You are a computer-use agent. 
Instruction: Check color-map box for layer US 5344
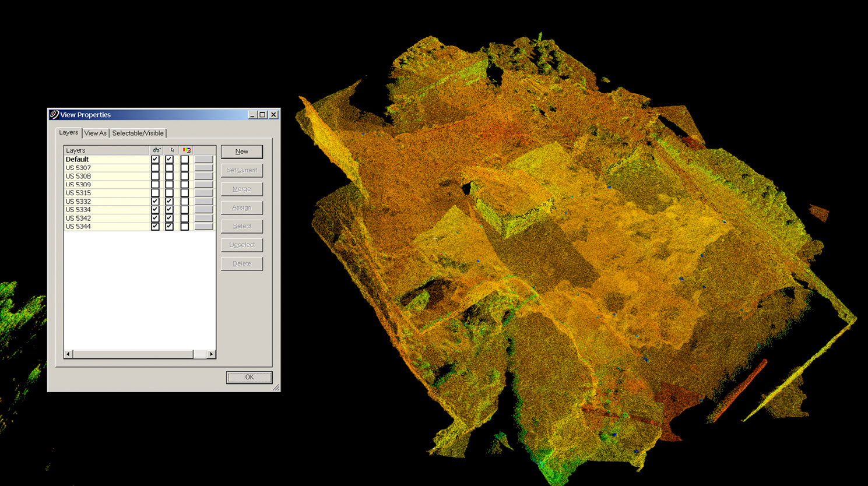pyautogui.click(x=185, y=226)
